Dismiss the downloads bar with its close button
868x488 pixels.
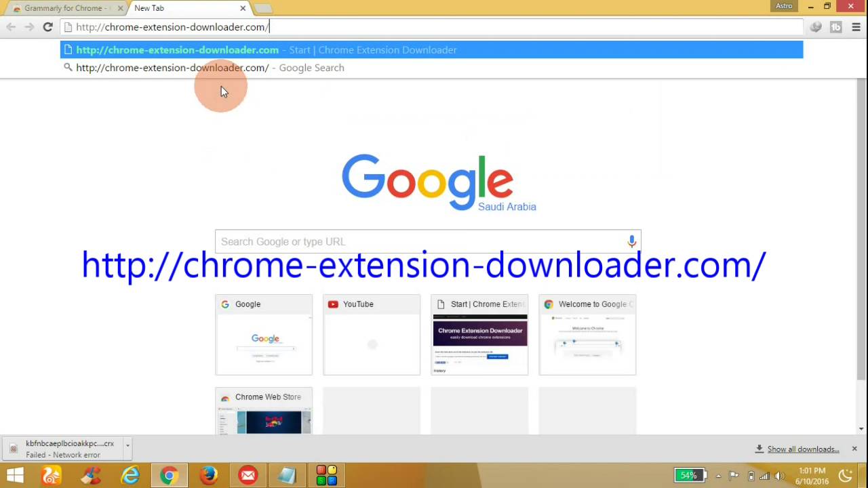854,448
